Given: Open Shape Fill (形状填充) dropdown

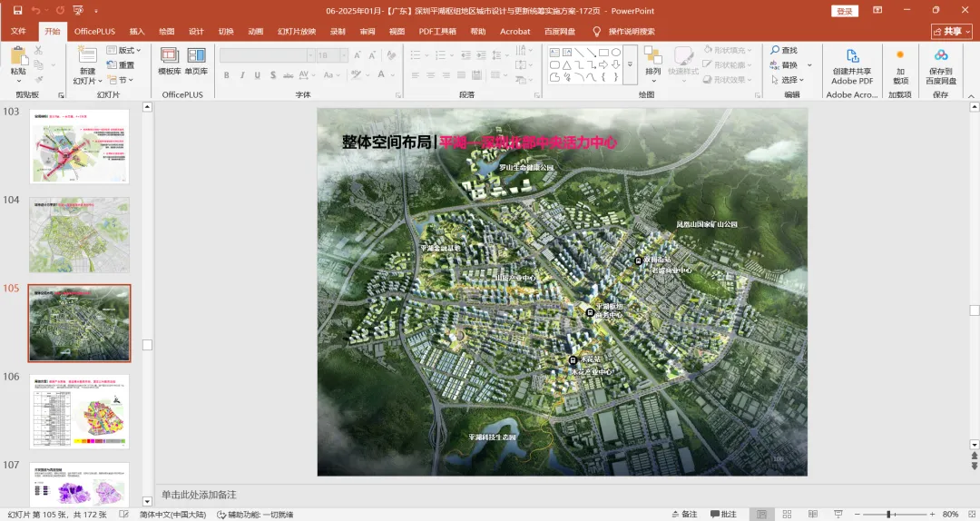Looking at the screenshot, I should (728, 50).
